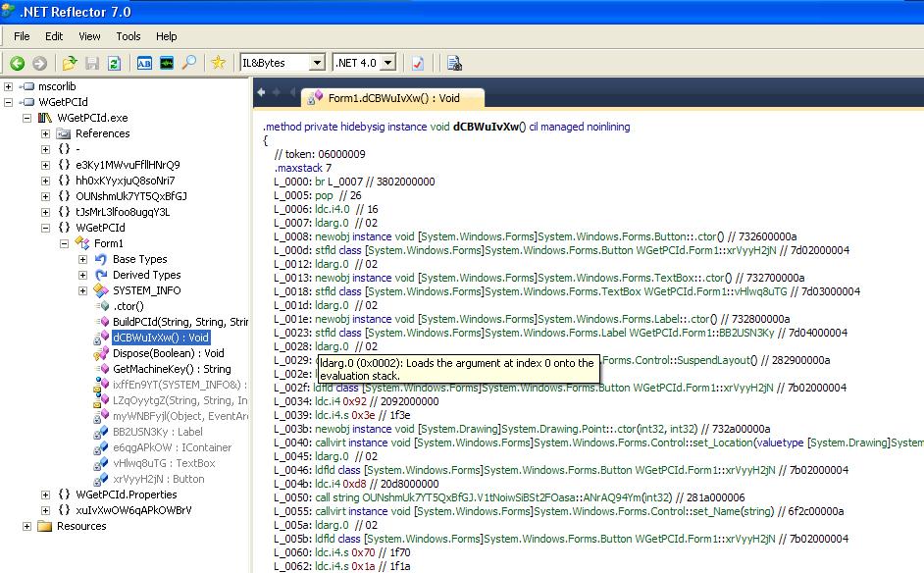Select the BB2USN3Ky : Label field
This screenshot has height=573, width=924.
coord(157,432)
